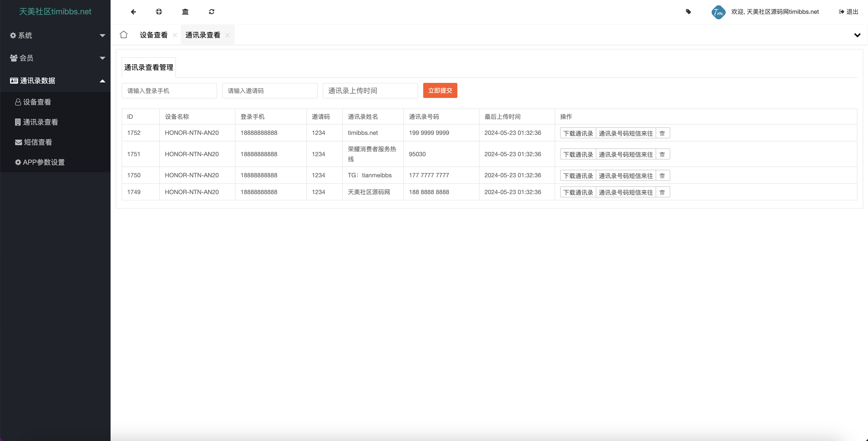Image resolution: width=868 pixels, height=441 pixels.
Task: Close the 通讯录查看 tab
Action: 227,35
